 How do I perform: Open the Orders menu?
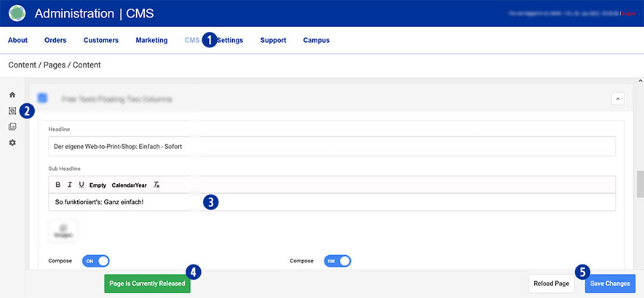tap(55, 40)
